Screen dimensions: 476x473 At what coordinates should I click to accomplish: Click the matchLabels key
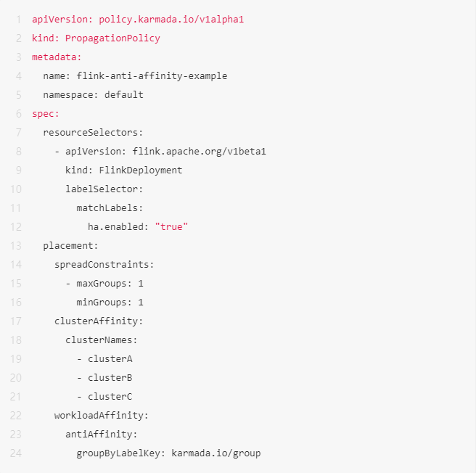pyautogui.click(x=110, y=207)
